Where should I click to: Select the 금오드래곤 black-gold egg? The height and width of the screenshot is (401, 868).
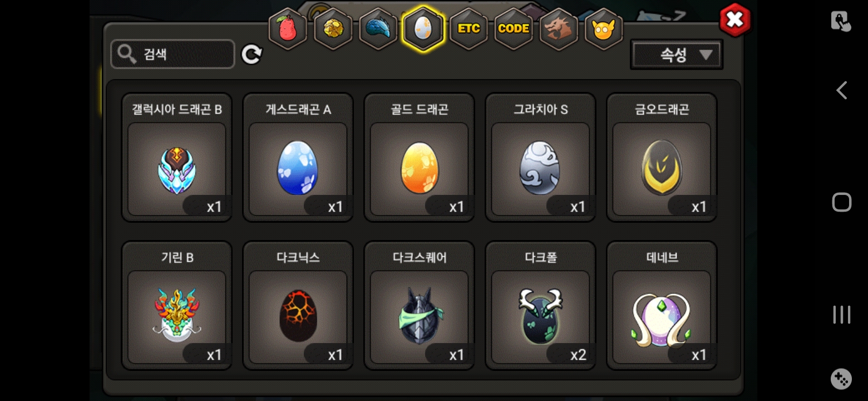click(662, 157)
